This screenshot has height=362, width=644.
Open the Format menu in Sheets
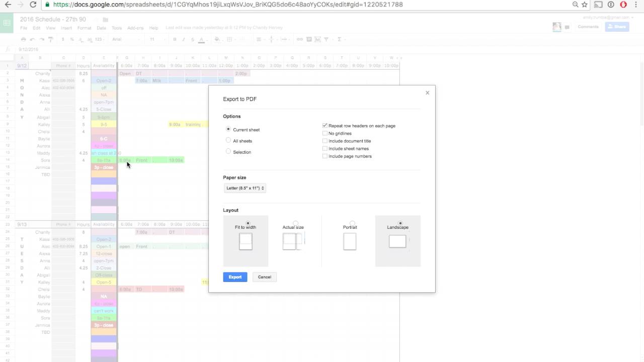(x=84, y=28)
